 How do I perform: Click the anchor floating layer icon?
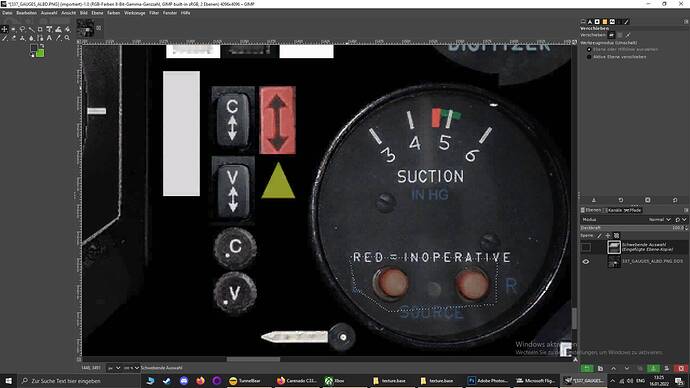[653, 368]
